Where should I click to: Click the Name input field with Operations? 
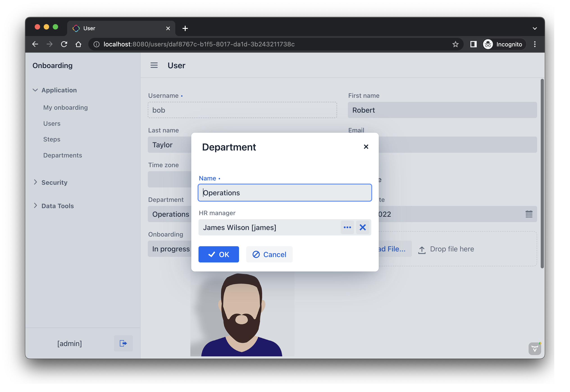coord(285,193)
